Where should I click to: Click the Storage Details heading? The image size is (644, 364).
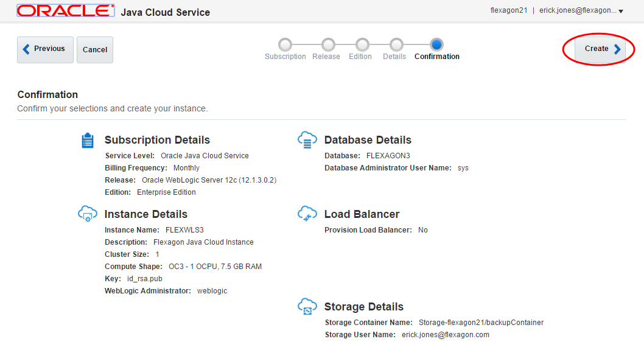pyautogui.click(x=364, y=307)
